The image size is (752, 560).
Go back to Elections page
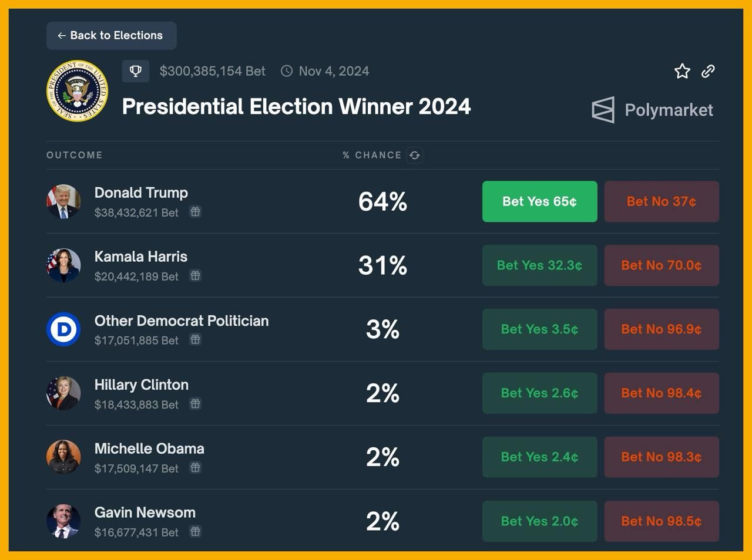coord(112,36)
